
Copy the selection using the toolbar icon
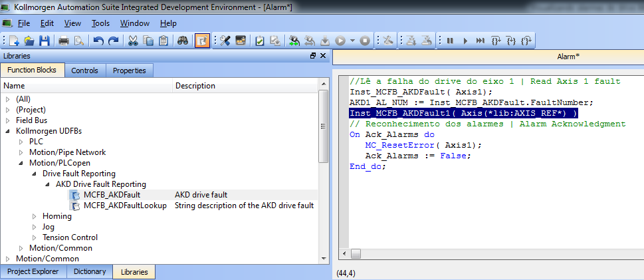(148, 41)
